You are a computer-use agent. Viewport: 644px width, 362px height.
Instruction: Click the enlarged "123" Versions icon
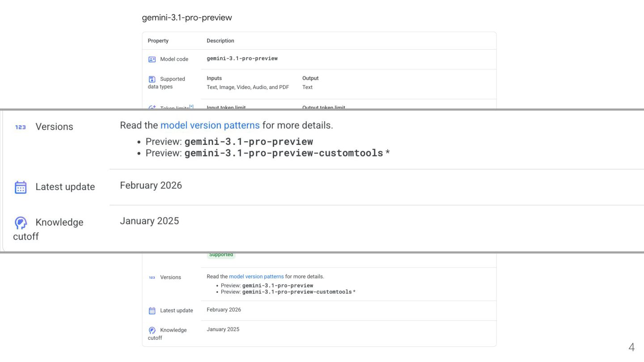click(x=21, y=127)
